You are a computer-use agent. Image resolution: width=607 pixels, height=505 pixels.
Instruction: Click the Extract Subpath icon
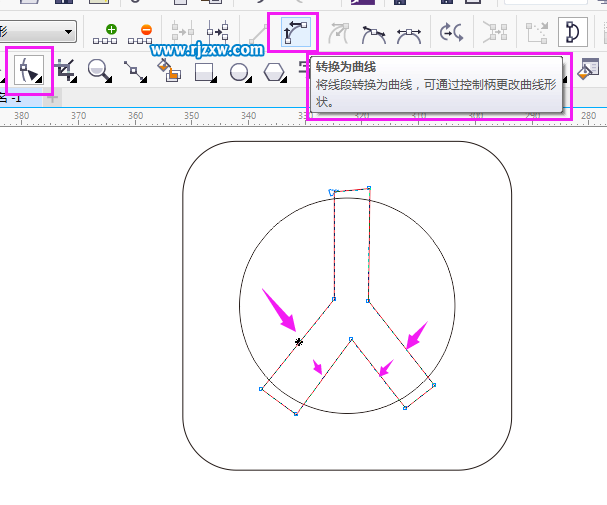pos(495,32)
